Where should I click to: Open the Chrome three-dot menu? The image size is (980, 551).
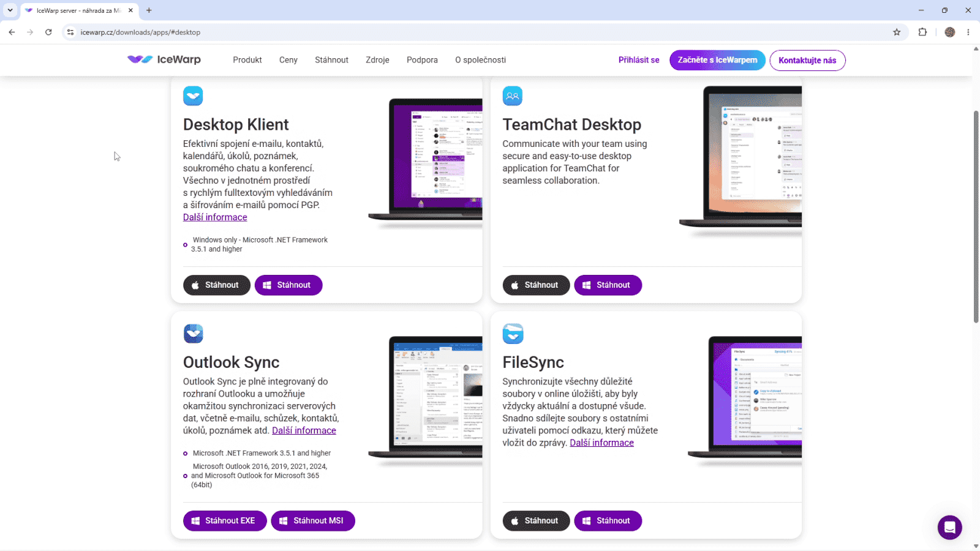pyautogui.click(x=968, y=32)
